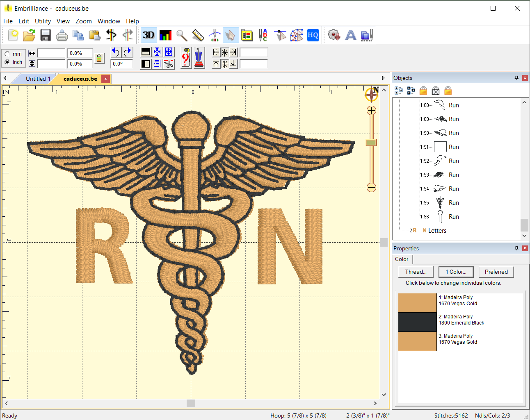Click the expand-all tree icon in Objects

[398, 91]
